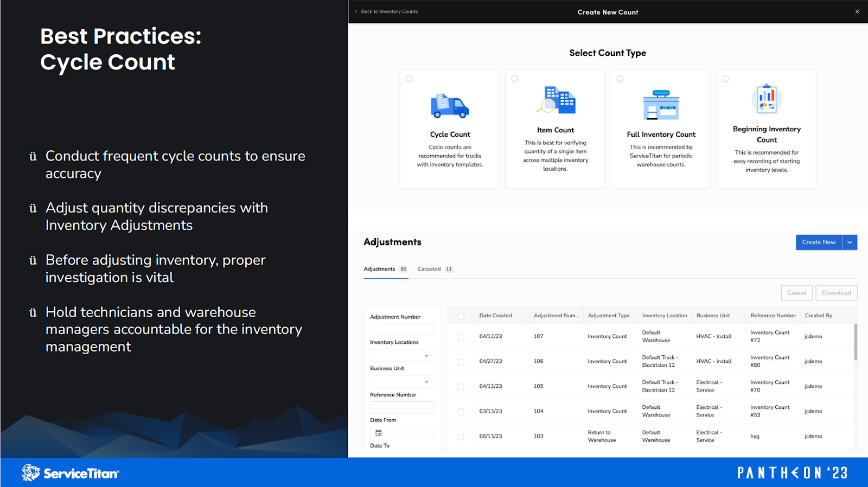
Task: Check the row for adjustment 103
Action: click(x=461, y=437)
